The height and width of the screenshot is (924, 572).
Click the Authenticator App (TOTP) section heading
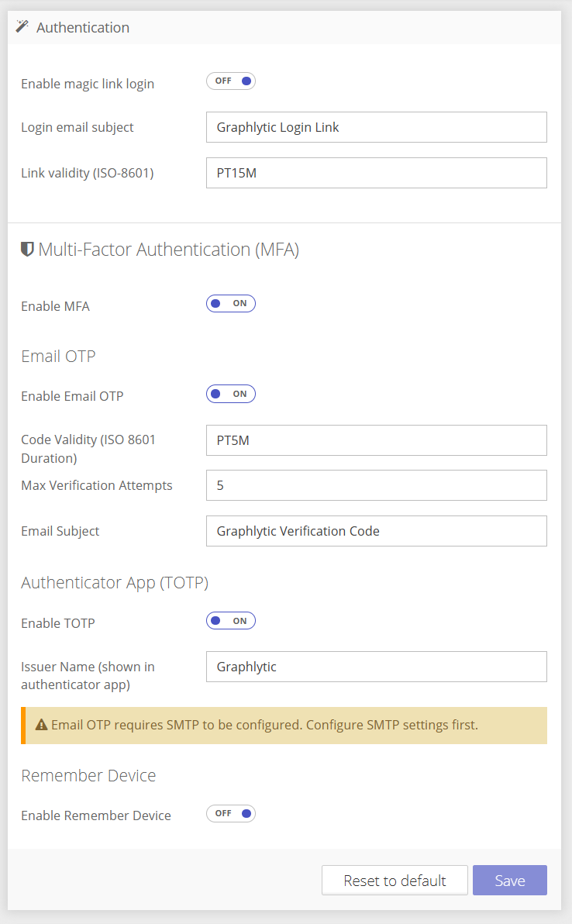[x=115, y=583]
